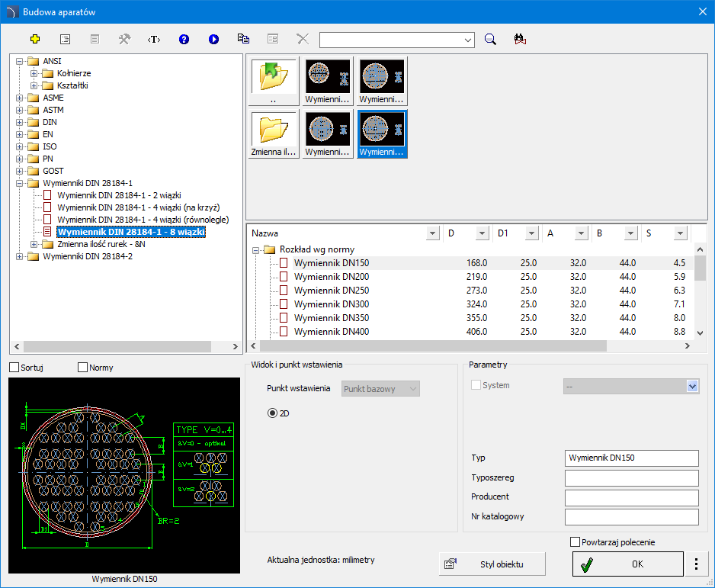Image resolution: width=715 pixels, height=588 pixels.
Task: Click the Styl obiektu button
Action: (x=492, y=564)
